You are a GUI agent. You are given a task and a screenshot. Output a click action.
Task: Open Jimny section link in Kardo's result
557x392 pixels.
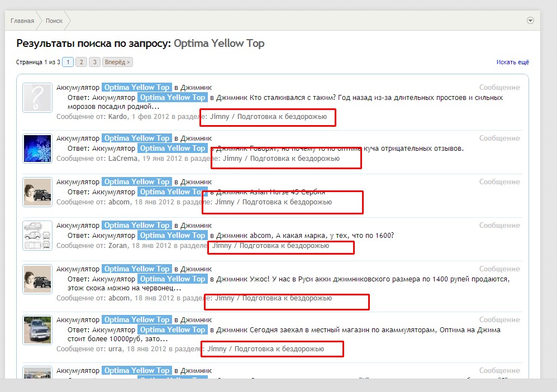coord(268,117)
